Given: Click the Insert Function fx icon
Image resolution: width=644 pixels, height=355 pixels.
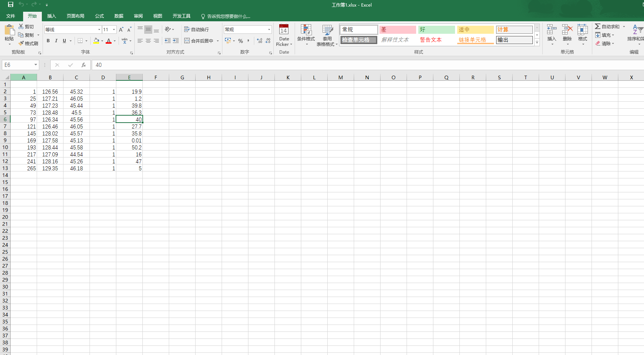Looking at the screenshot, I should click(x=84, y=65).
